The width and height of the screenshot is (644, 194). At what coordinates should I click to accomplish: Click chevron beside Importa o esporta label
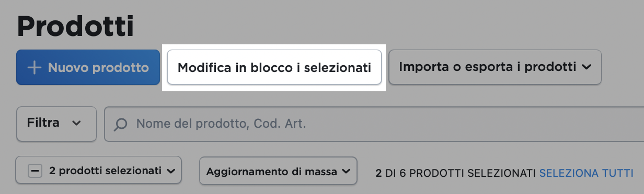point(586,67)
